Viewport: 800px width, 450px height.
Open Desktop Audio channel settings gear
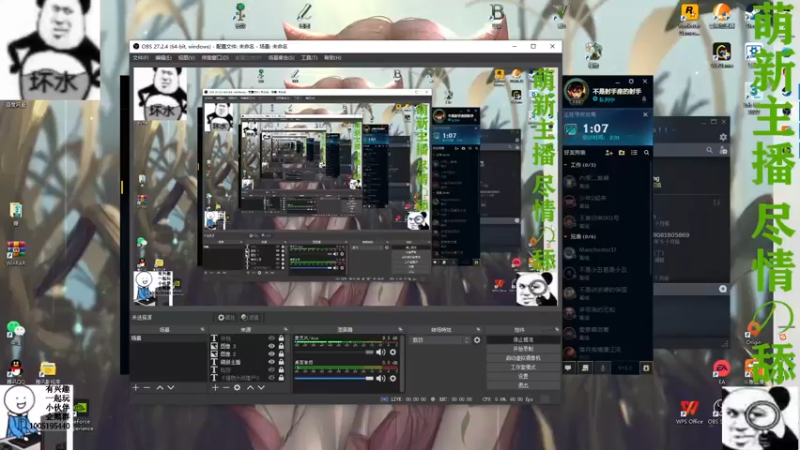coord(393,379)
